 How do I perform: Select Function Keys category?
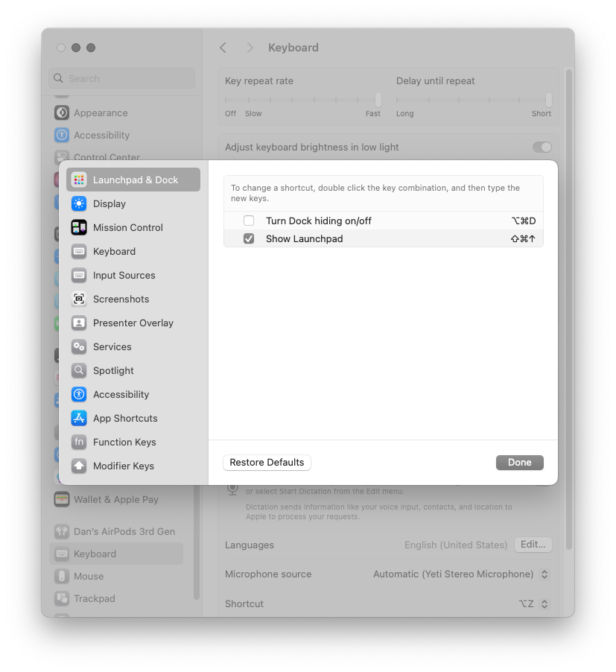click(133, 442)
